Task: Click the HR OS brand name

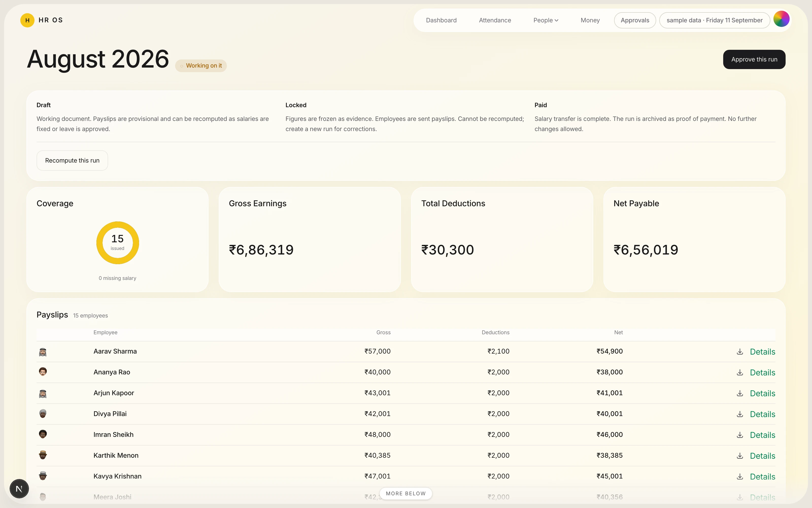Action: point(51,20)
